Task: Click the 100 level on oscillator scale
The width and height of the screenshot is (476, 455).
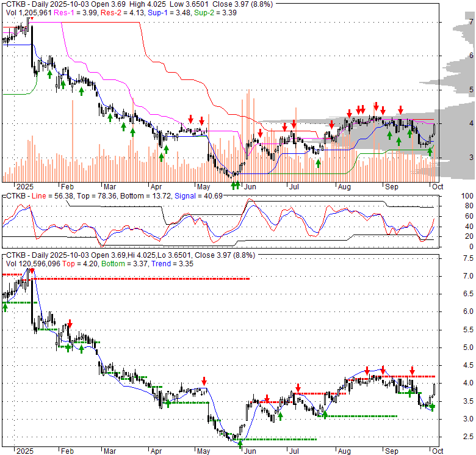Action: 467,196
